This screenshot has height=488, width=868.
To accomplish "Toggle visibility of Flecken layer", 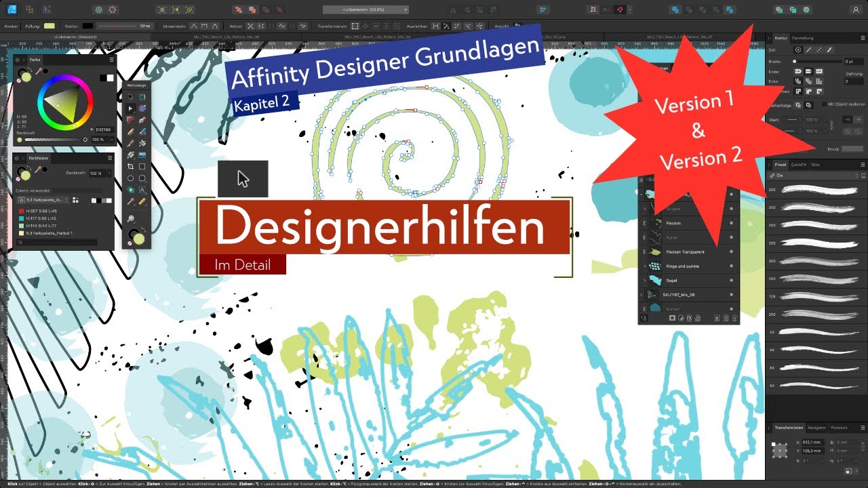I will point(731,223).
